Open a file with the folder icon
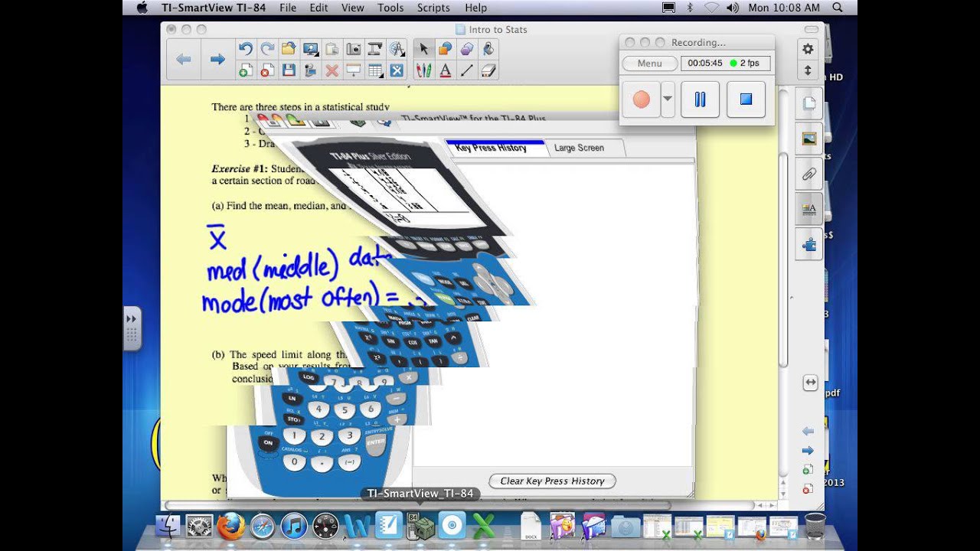The height and width of the screenshot is (551, 980). (x=289, y=49)
